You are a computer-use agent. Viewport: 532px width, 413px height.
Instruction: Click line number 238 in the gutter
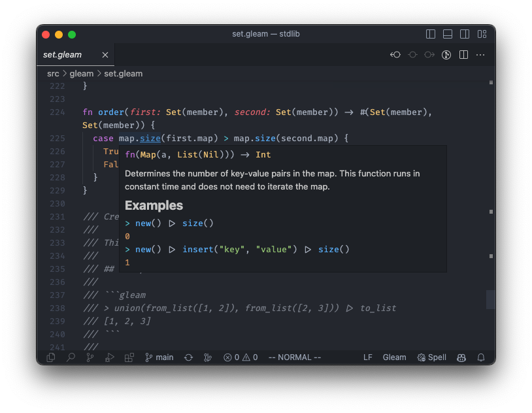[57, 308]
